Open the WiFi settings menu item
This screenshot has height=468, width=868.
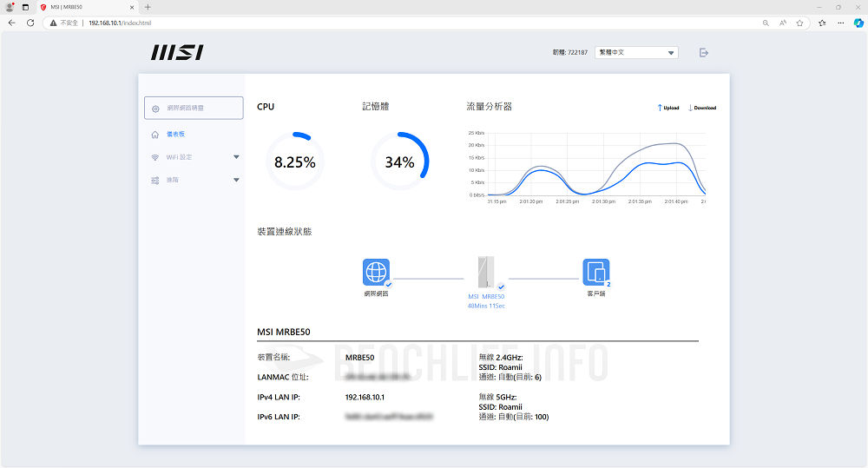click(179, 157)
